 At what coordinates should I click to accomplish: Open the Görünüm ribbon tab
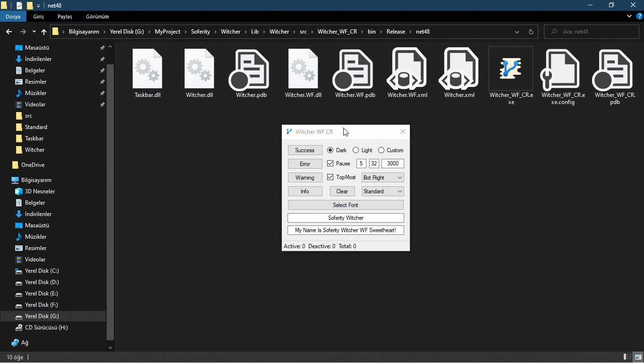pyautogui.click(x=97, y=17)
